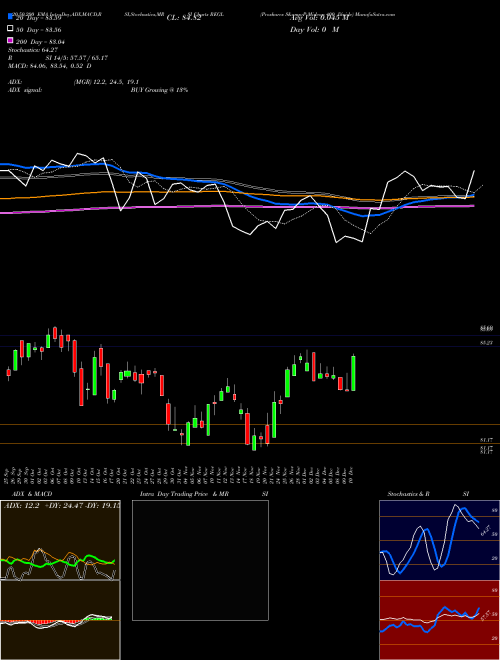The image size is (500, 660).
Task: Click the white 50 Day legend swatch
Action: [11, 29]
